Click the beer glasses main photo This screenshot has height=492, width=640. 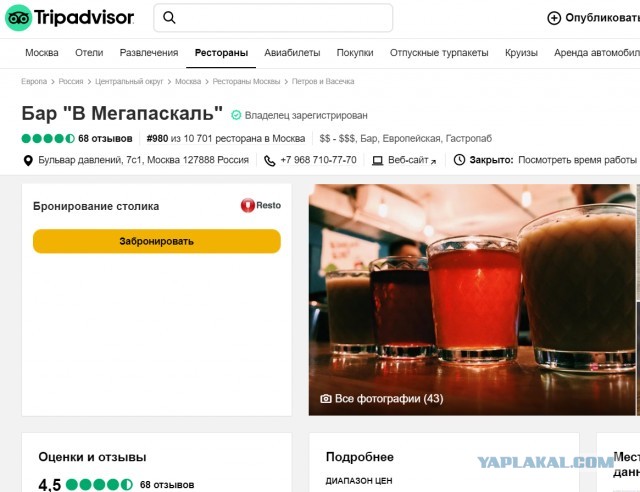472,300
